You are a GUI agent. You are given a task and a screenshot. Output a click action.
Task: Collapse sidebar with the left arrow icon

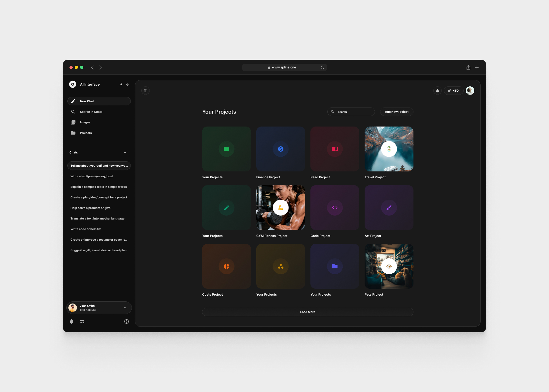128,84
